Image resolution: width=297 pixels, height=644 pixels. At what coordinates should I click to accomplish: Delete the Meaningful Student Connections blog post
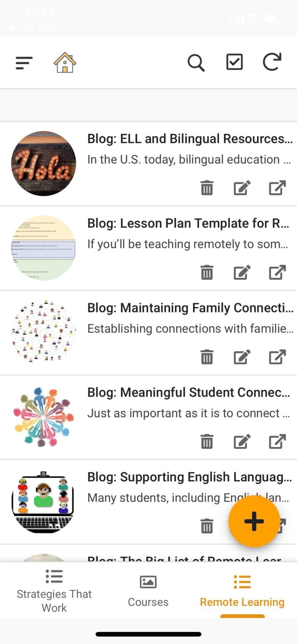coord(207,441)
